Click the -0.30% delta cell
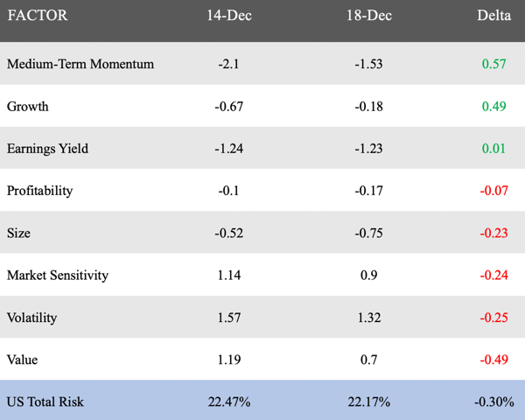The height and width of the screenshot is (420, 525). tap(493, 402)
